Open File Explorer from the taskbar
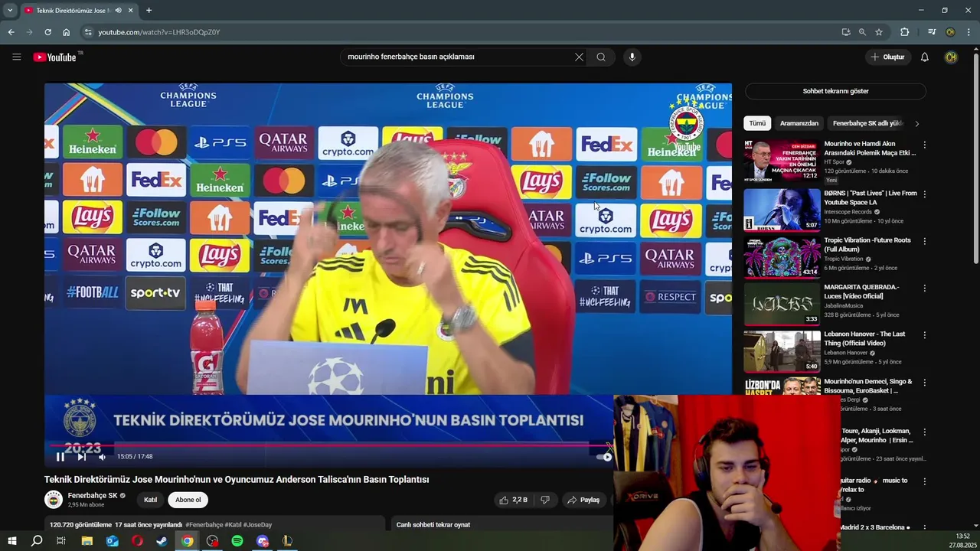 pos(87,541)
